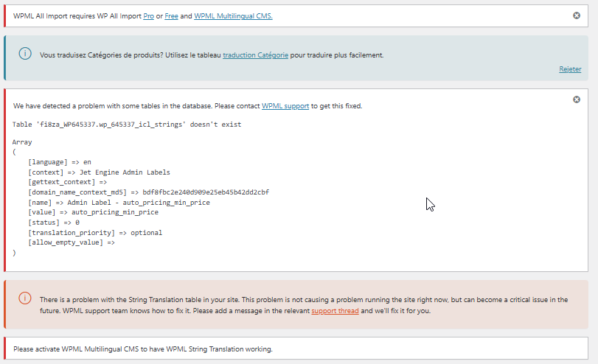Image resolution: width=598 pixels, height=364 pixels.
Task: Open the WP All Import Pro link
Action: [148, 16]
